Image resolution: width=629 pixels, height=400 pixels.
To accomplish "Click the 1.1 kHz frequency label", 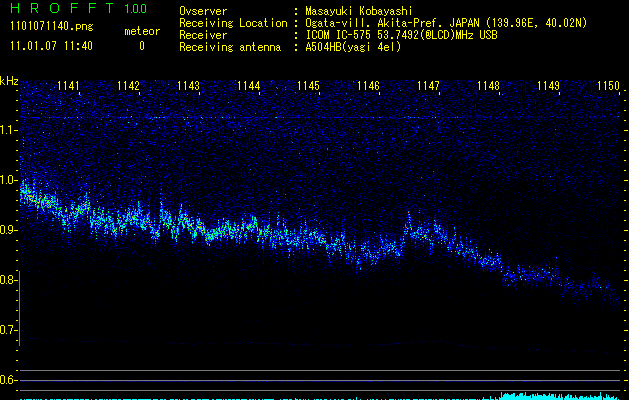I will (x=9, y=130).
